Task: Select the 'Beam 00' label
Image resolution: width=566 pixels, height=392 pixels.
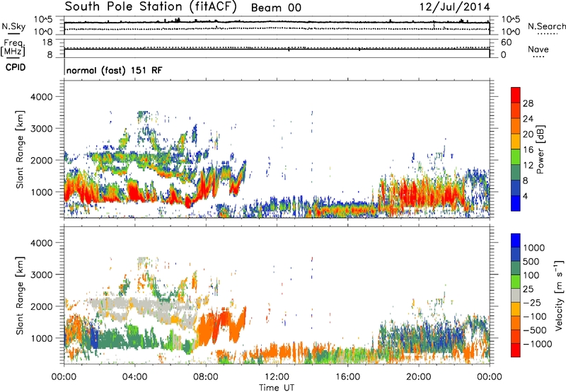Action: 276,8
